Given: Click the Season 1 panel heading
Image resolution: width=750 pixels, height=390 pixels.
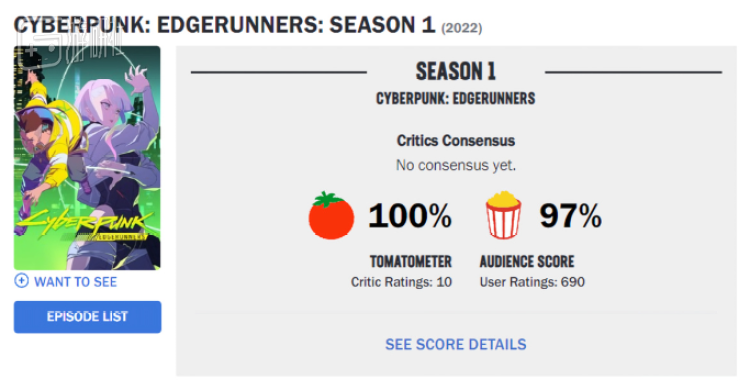Looking at the screenshot, I should point(456,72).
